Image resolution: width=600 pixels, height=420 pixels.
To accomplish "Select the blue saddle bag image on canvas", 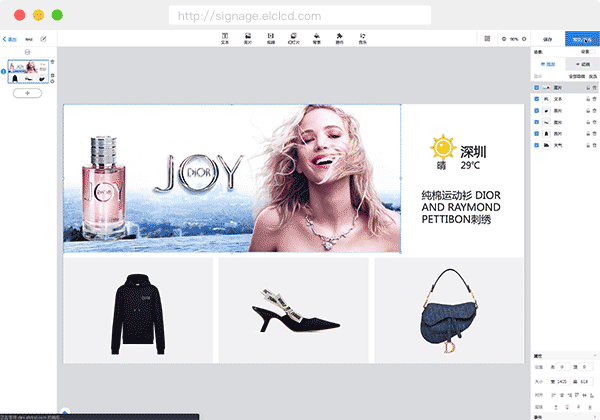I will (x=449, y=310).
